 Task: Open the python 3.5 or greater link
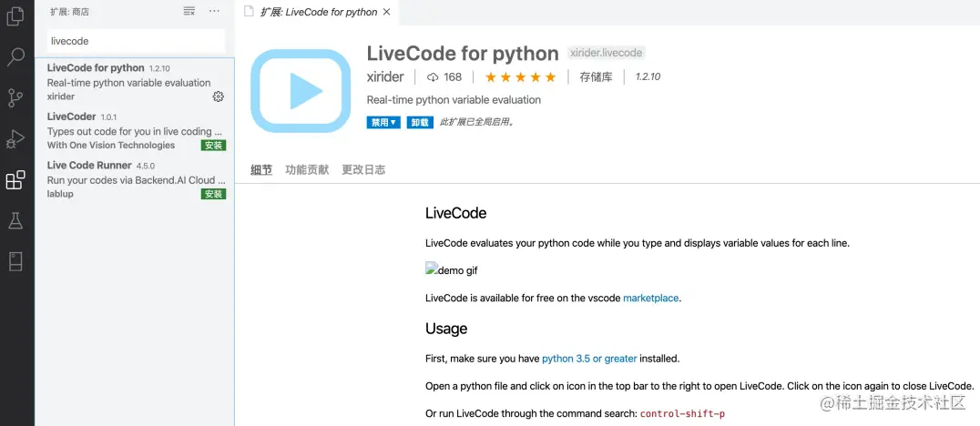pyautogui.click(x=589, y=359)
